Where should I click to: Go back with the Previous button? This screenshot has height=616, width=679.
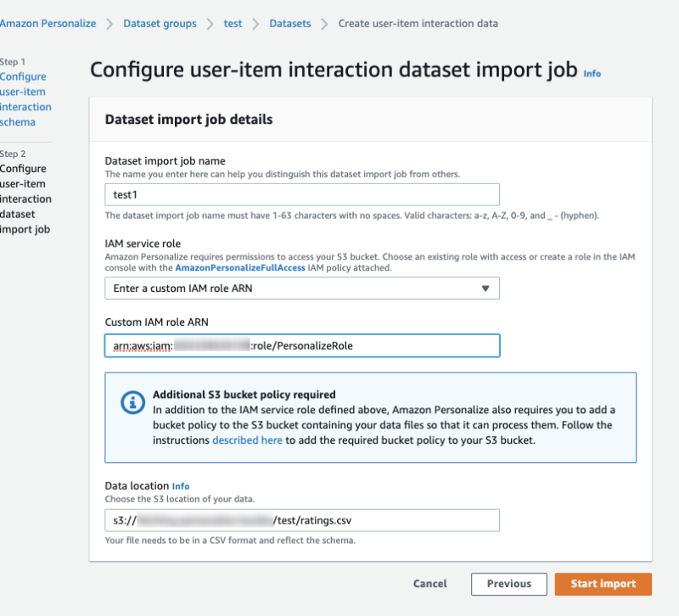(508, 584)
